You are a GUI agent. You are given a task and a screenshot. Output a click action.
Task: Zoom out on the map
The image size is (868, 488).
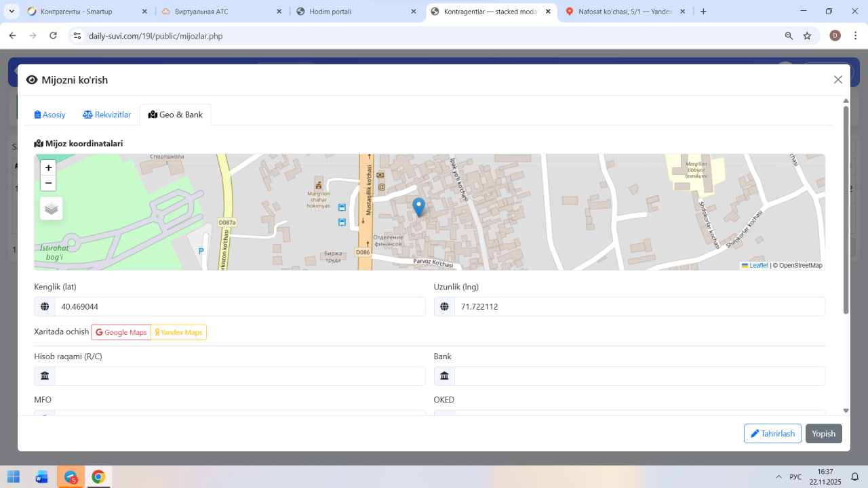(x=48, y=183)
